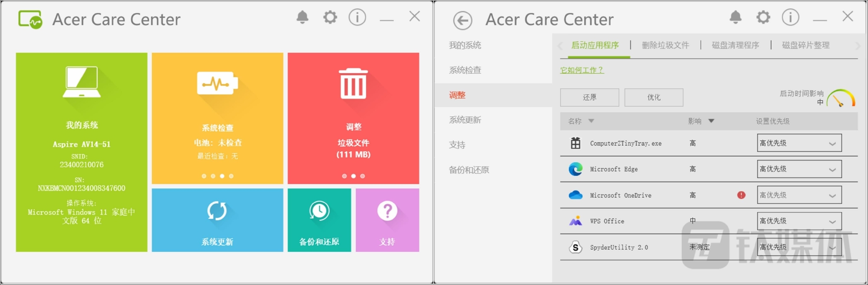Screen dimensions: 868x285
Task: Sort by the 影响 column arrow
Action: (712, 121)
